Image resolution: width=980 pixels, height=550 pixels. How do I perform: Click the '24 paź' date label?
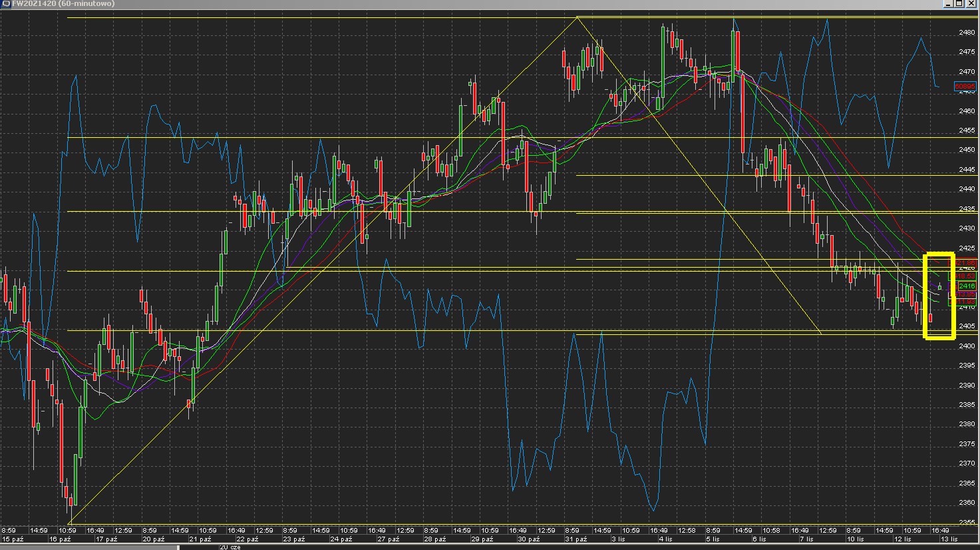(341, 539)
